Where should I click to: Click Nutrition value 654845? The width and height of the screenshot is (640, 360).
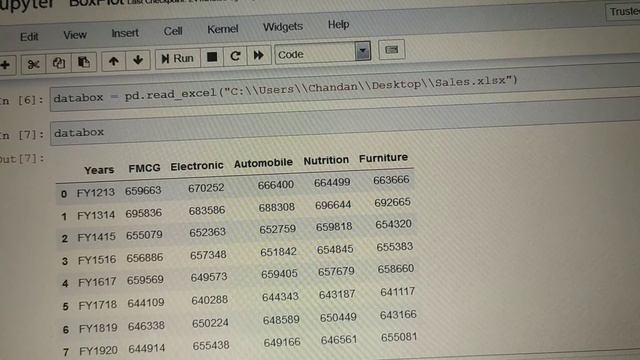(x=335, y=249)
